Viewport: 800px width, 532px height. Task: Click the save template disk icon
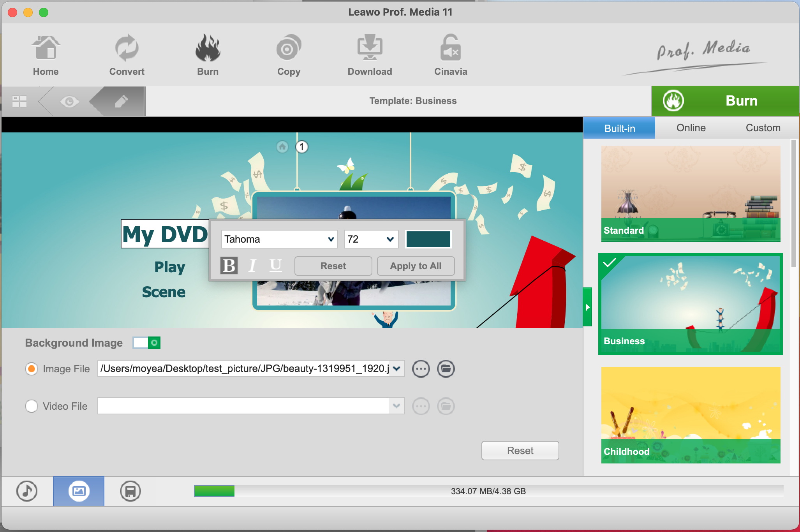click(130, 491)
